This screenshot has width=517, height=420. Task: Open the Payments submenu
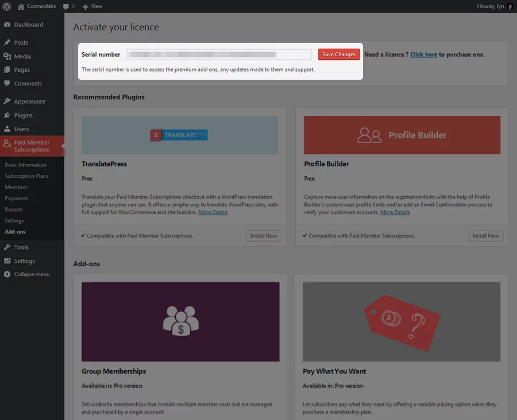[16, 199]
